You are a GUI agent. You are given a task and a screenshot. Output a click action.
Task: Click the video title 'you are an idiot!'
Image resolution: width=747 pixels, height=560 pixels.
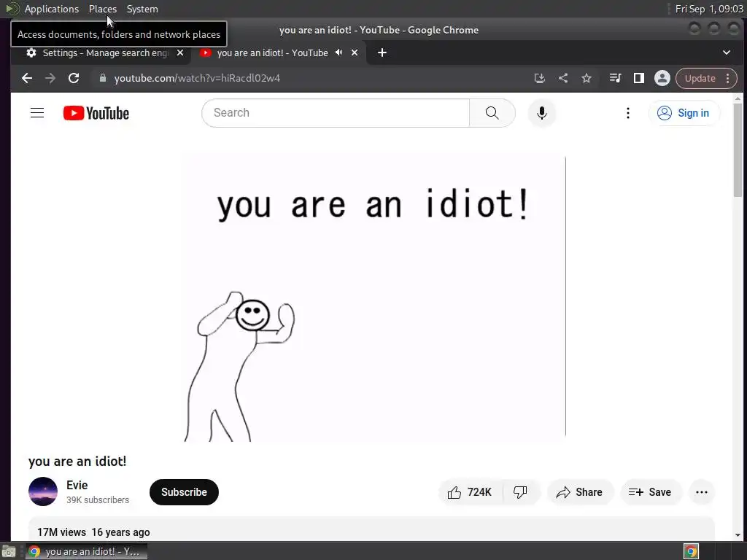click(77, 461)
